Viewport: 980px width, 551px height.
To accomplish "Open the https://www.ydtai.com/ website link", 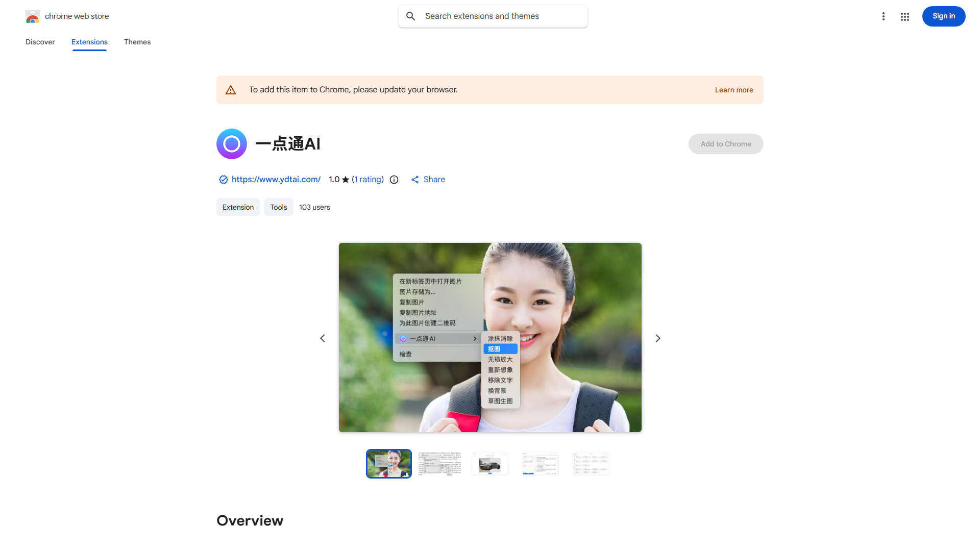I will pos(276,179).
